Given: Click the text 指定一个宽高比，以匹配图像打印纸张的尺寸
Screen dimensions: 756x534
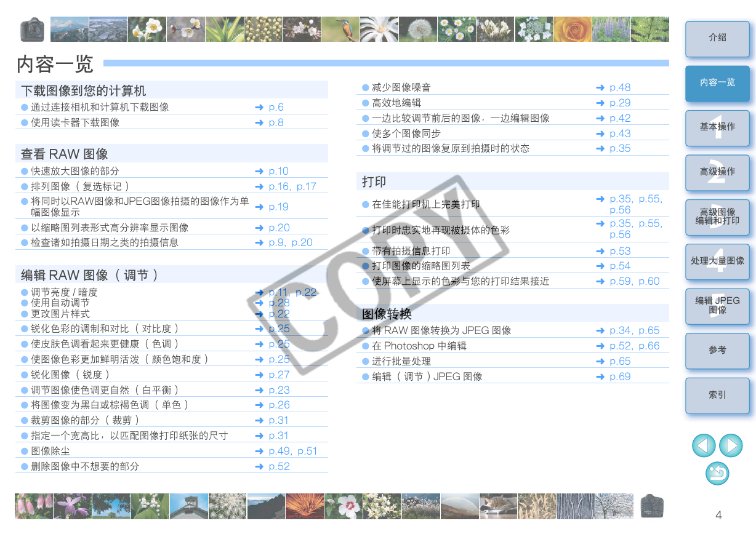Looking at the screenshot, I should pyautogui.click(x=129, y=436).
